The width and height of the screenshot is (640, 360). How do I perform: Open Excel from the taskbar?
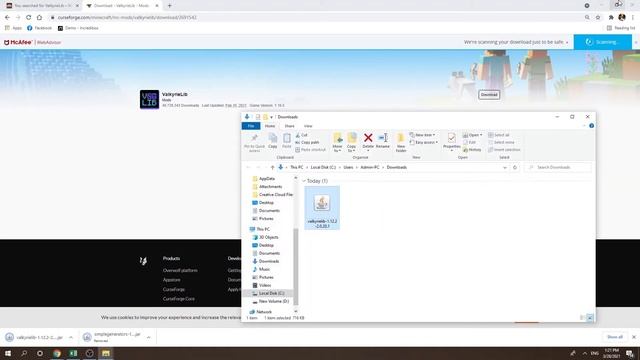73,353
